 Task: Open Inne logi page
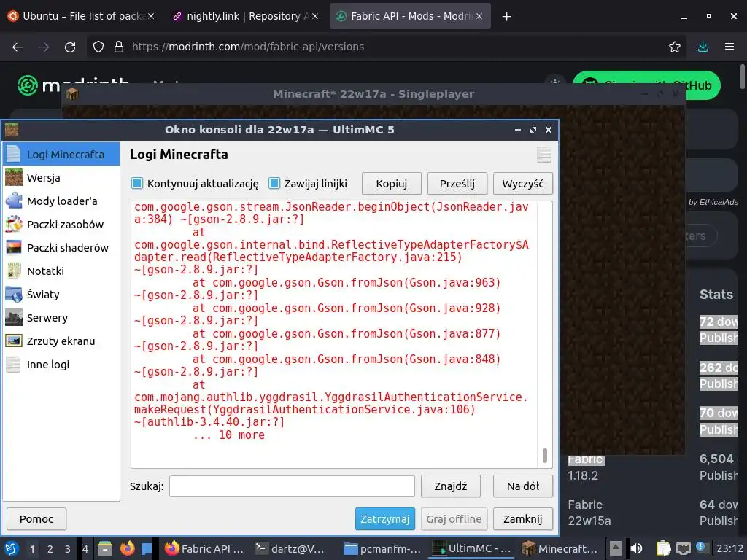pyautogui.click(x=61, y=365)
